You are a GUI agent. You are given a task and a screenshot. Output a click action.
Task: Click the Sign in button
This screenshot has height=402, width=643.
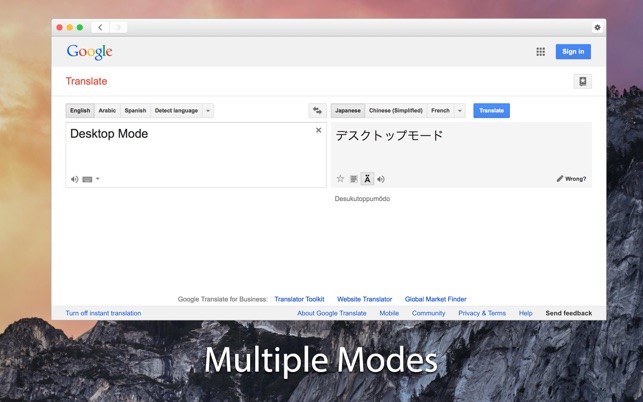coord(573,52)
